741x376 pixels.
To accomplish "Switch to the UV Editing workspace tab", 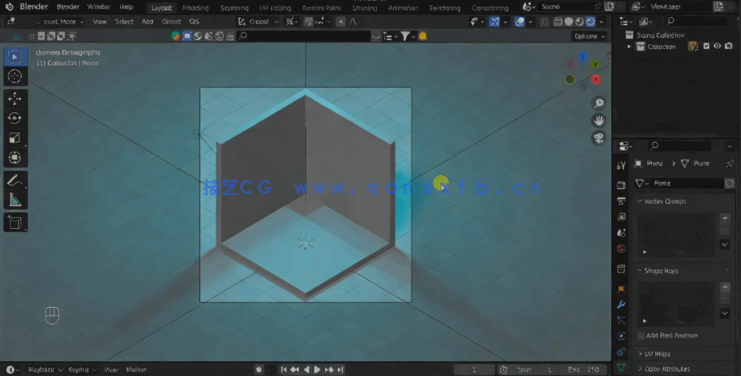I will 275,8.
